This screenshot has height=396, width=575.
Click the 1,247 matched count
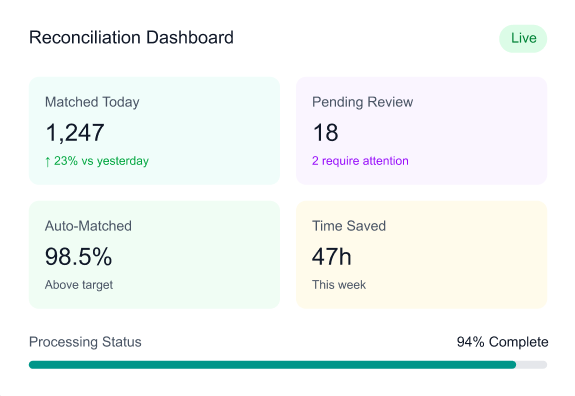[x=75, y=132]
